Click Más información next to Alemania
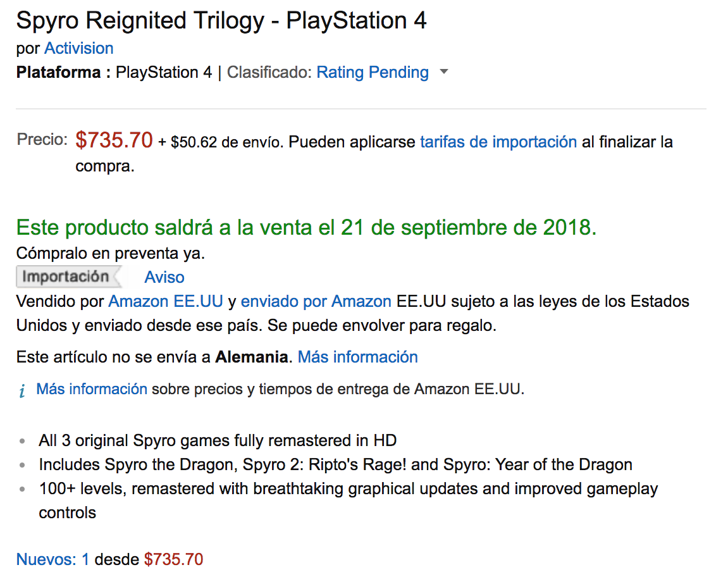 coord(357,357)
